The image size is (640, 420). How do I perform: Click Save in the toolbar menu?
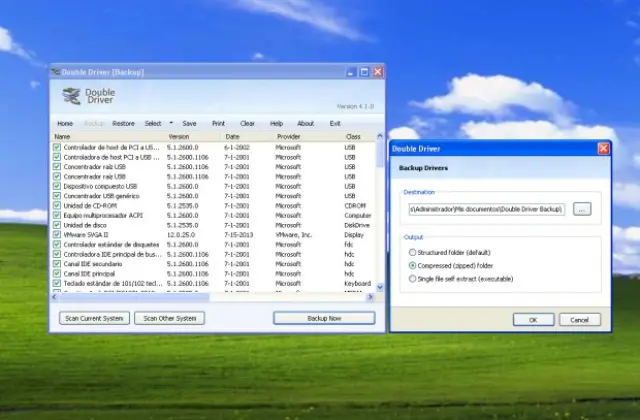pos(189,123)
